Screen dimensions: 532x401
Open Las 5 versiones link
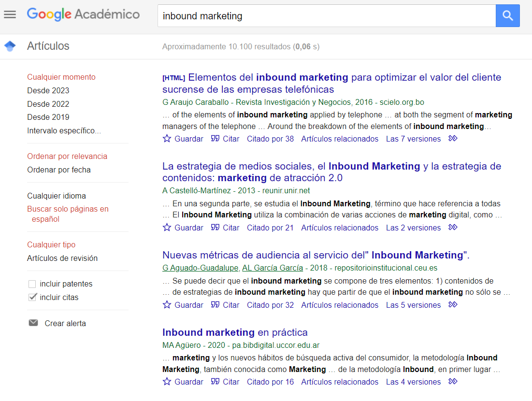(413, 305)
